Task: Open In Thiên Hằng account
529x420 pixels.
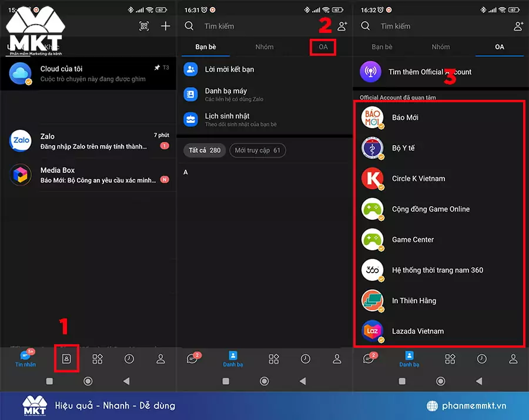Action: pos(440,301)
